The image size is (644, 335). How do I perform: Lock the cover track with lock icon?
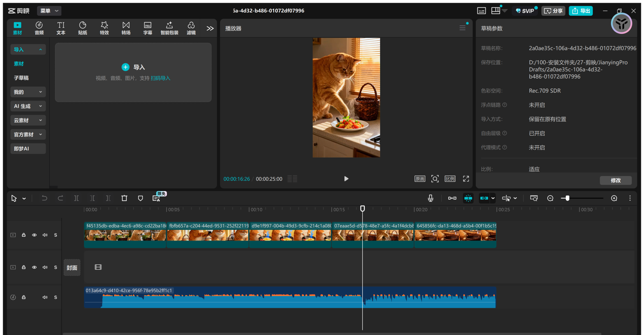(24, 267)
